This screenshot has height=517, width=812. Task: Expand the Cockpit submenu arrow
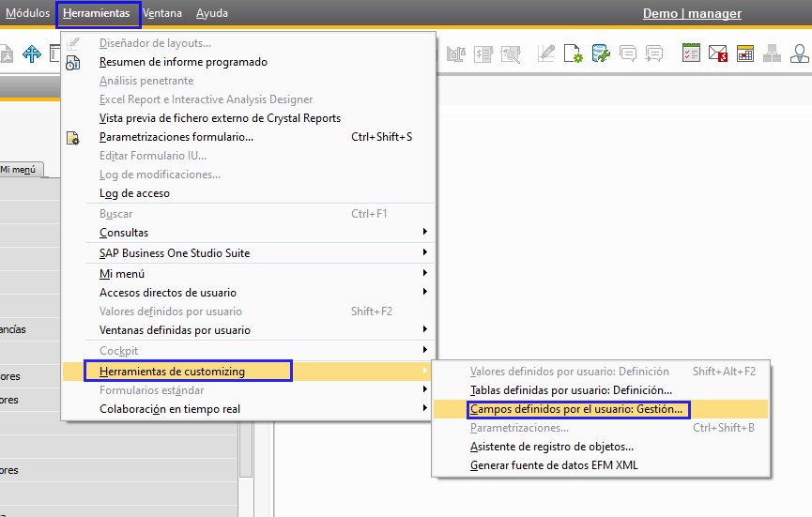(x=424, y=350)
